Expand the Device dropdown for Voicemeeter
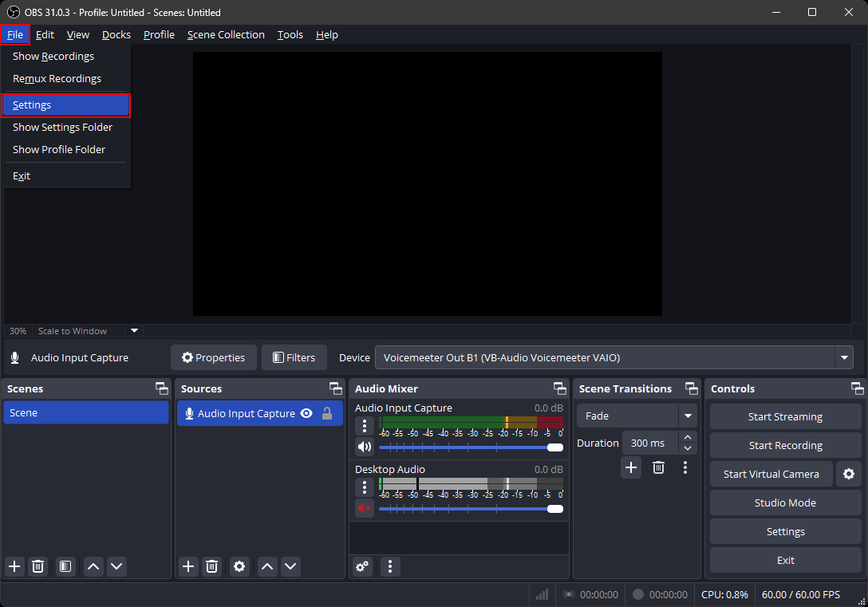 click(x=843, y=358)
